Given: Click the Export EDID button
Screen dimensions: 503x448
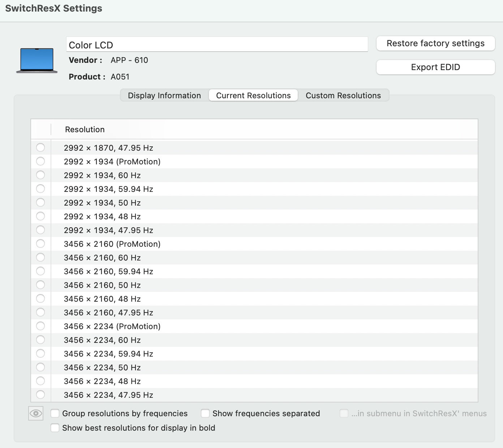Looking at the screenshot, I should [x=435, y=67].
